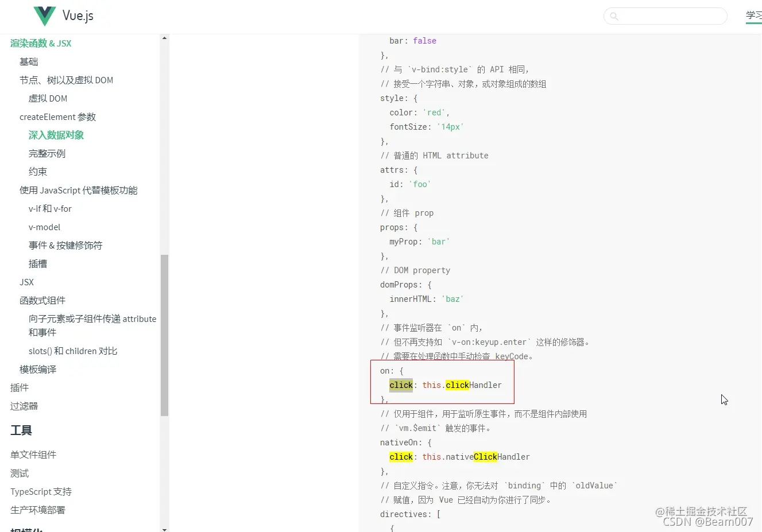Screen dimensions: 762x532
Task: Open 生产环境部署 sidebar link
Action: point(38,510)
